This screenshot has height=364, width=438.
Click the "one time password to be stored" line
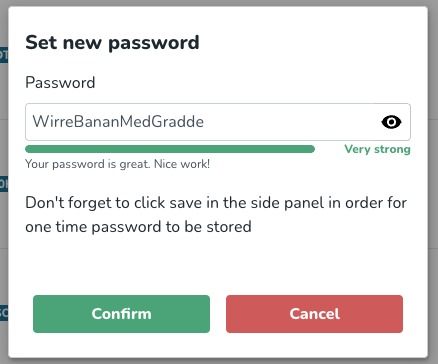click(138, 227)
